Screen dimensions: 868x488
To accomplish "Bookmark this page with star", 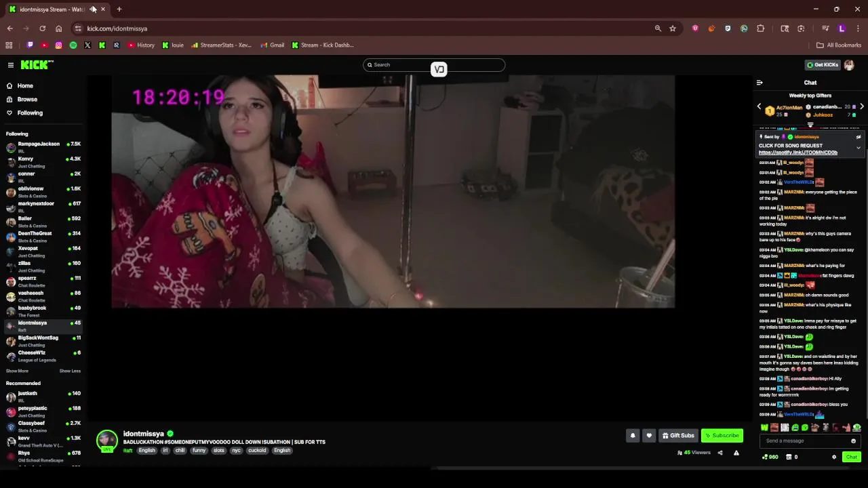I will 673,28.
